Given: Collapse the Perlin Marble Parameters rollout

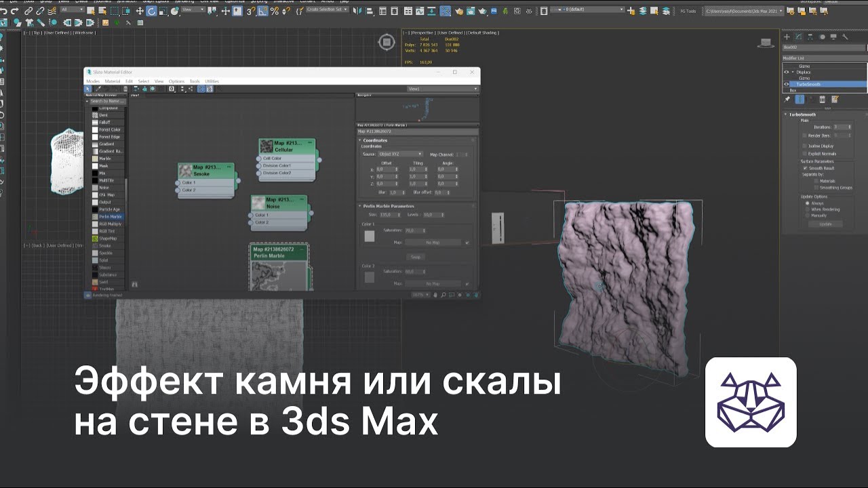Looking at the screenshot, I should click(x=359, y=206).
